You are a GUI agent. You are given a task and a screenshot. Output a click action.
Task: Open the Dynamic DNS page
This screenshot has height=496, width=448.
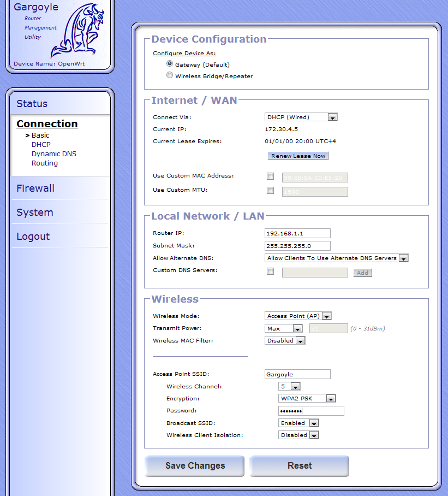(x=54, y=154)
